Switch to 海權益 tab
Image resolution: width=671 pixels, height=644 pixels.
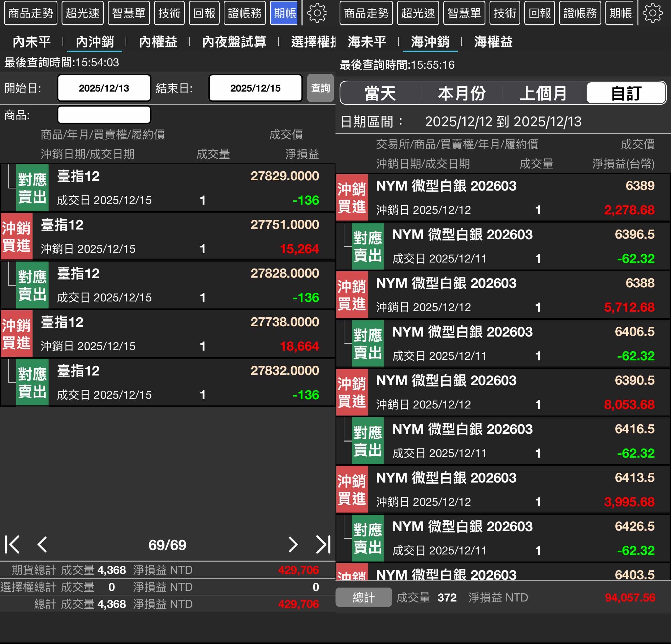pos(493,42)
